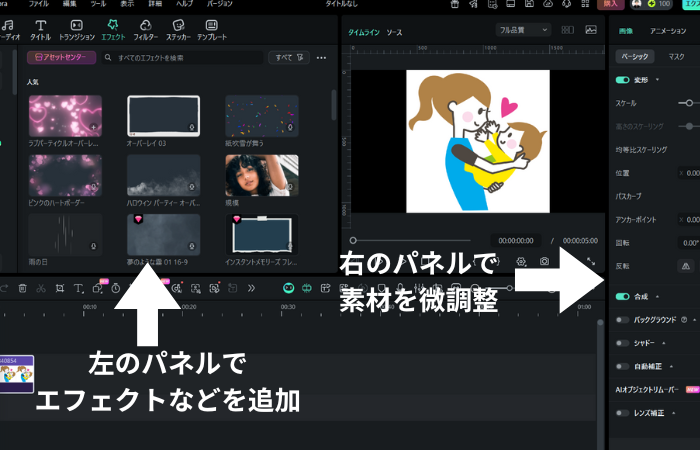Expand the レンズ補正 section arrow
The height and width of the screenshot is (450, 700).
(674, 413)
